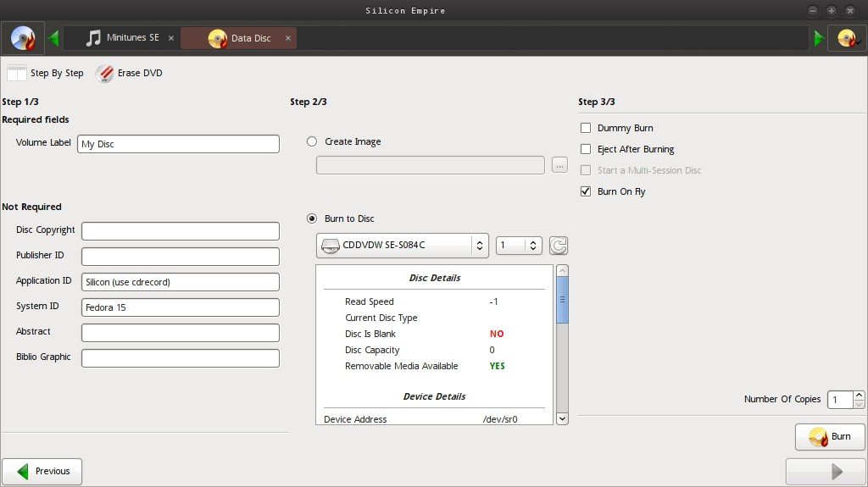The image size is (868, 487).
Task: Toggle the Step By Step view
Action: [46, 73]
